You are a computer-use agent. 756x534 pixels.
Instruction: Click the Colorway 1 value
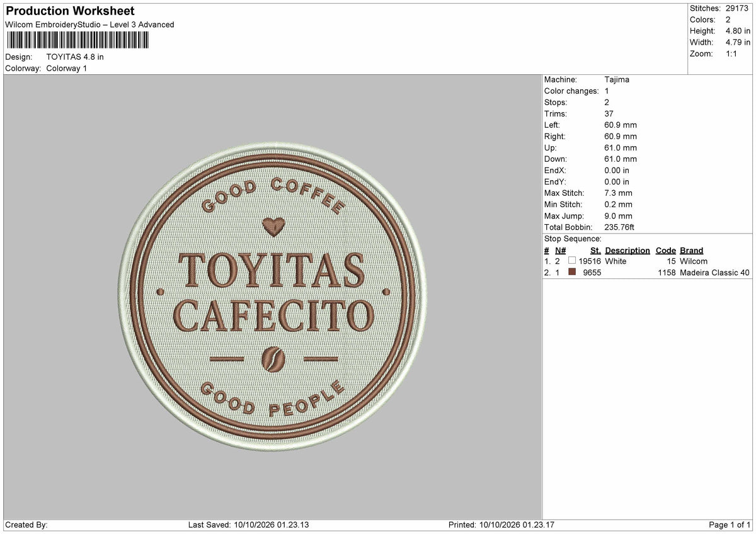67,68
